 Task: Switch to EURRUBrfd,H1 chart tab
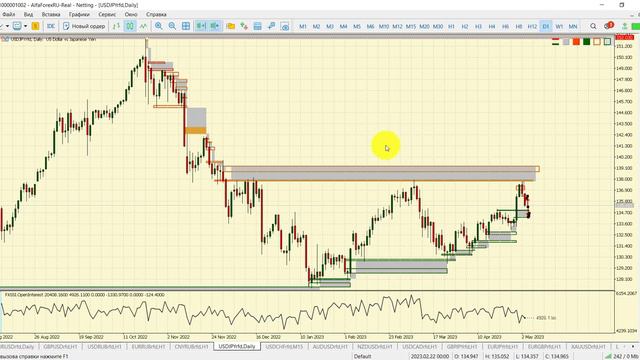tap(149, 347)
